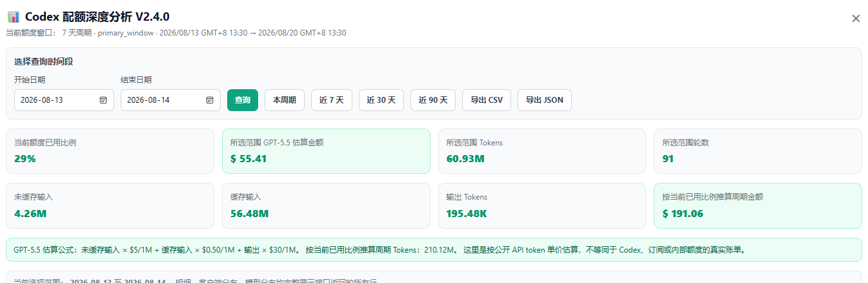Click the 按当前已用比例推算周期金额 label

[712, 196]
